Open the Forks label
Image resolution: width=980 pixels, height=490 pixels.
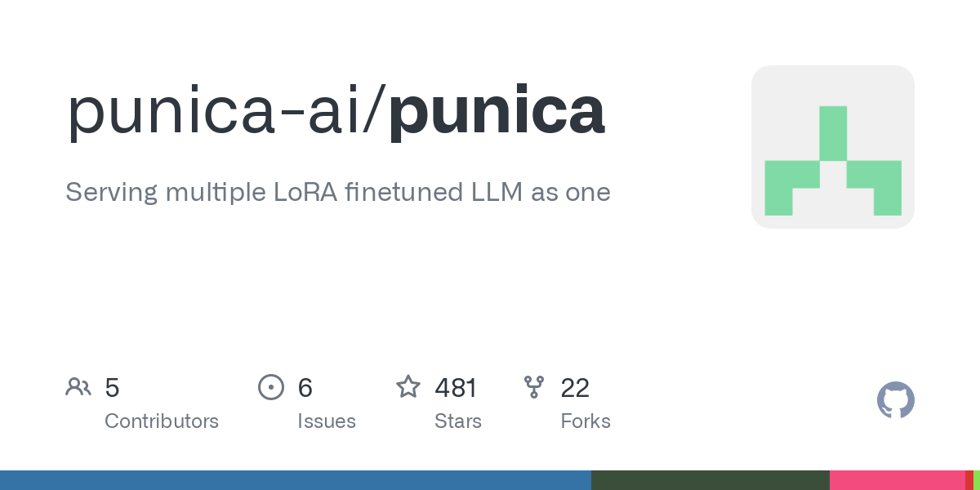[586, 421]
